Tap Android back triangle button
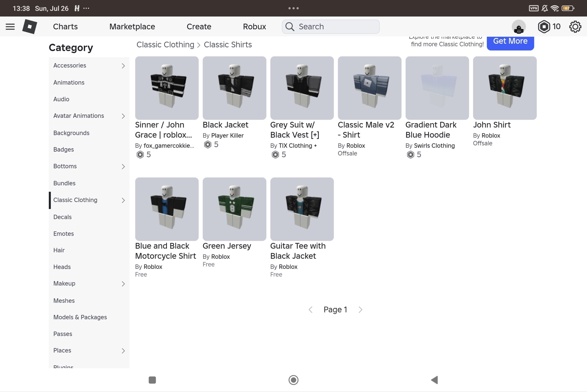The width and height of the screenshot is (587, 392). pos(434,380)
